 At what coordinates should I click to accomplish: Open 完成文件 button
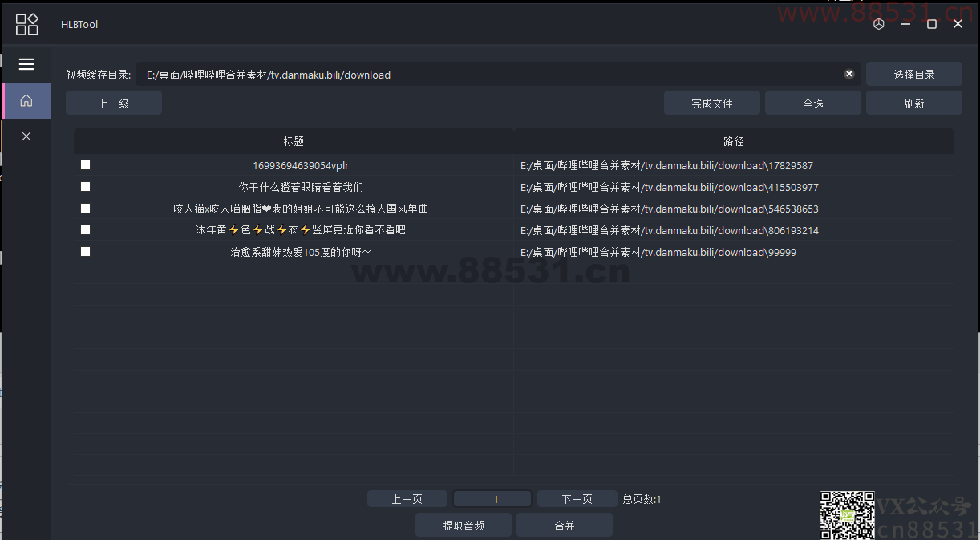pyautogui.click(x=712, y=103)
